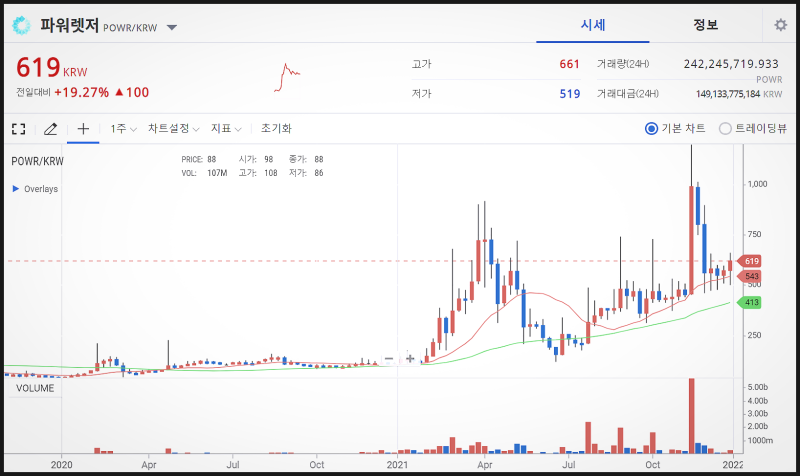
Task: Open the mini sparkline price chart
Action: click(287, 78)
